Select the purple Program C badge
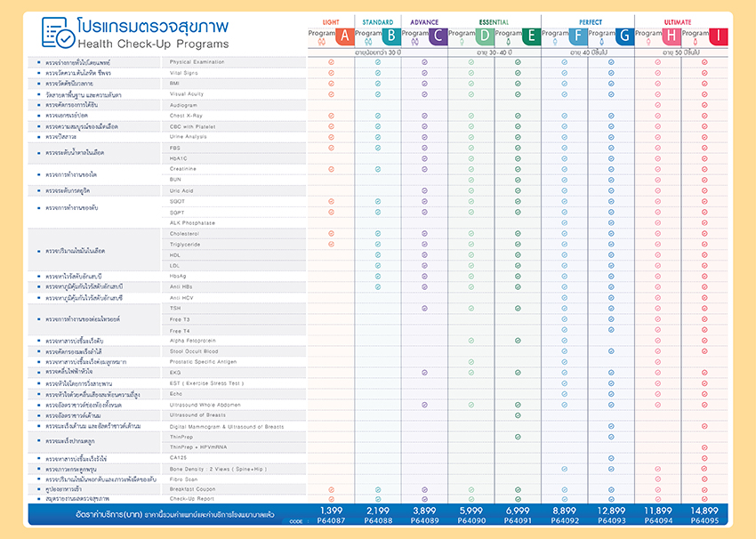The image size is (756, 539). point(438,36)
